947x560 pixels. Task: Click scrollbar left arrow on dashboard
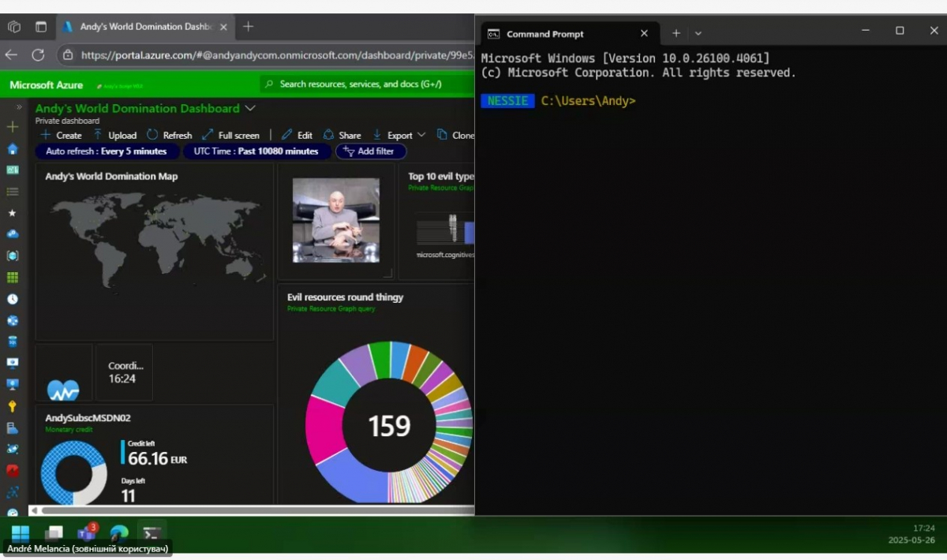34,510
